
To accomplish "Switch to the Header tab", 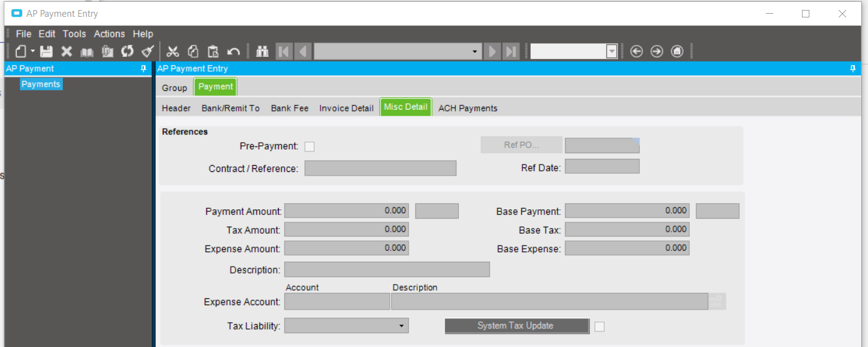I will [176, 108].
